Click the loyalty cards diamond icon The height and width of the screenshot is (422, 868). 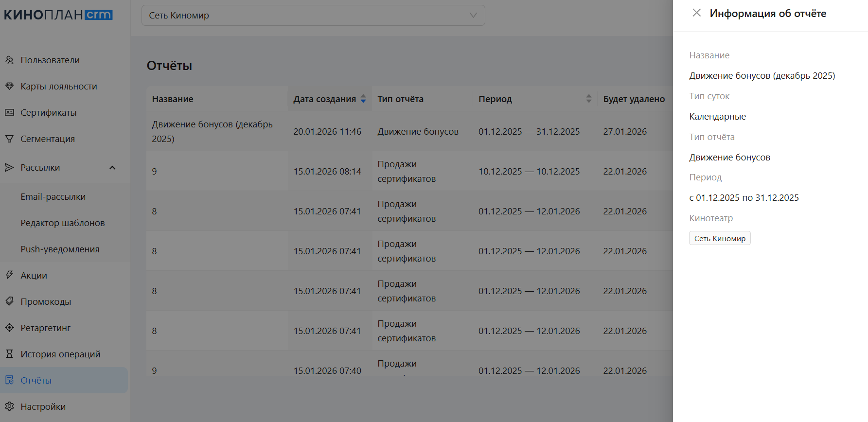click(x=9, y=87)
